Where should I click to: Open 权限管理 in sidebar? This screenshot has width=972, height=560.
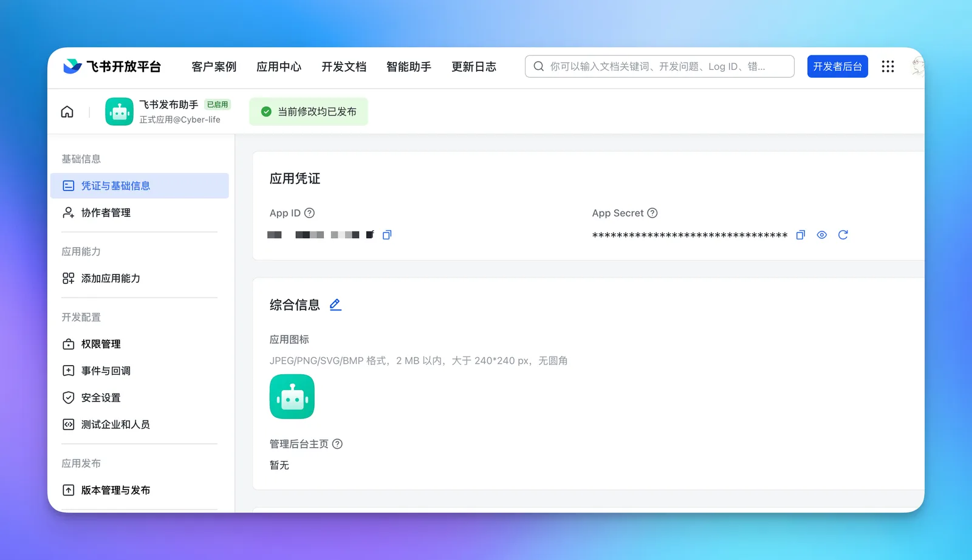point(140,344)
